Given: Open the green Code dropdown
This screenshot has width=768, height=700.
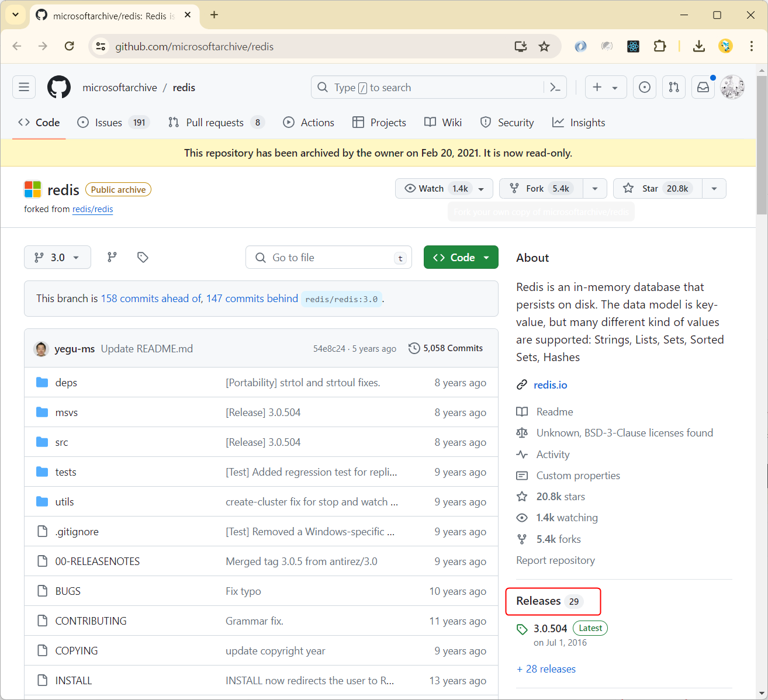Looking at the screenshot, I should 461,257.
